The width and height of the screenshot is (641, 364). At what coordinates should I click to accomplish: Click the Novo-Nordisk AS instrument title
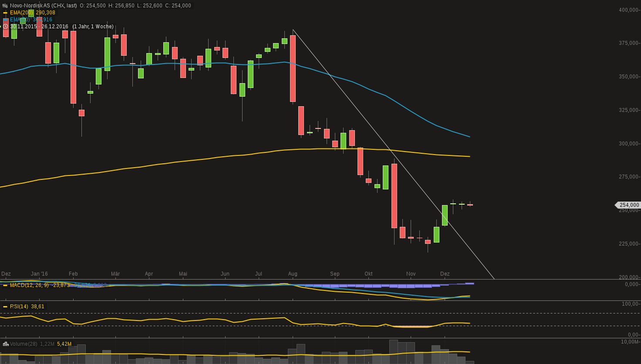43,6
